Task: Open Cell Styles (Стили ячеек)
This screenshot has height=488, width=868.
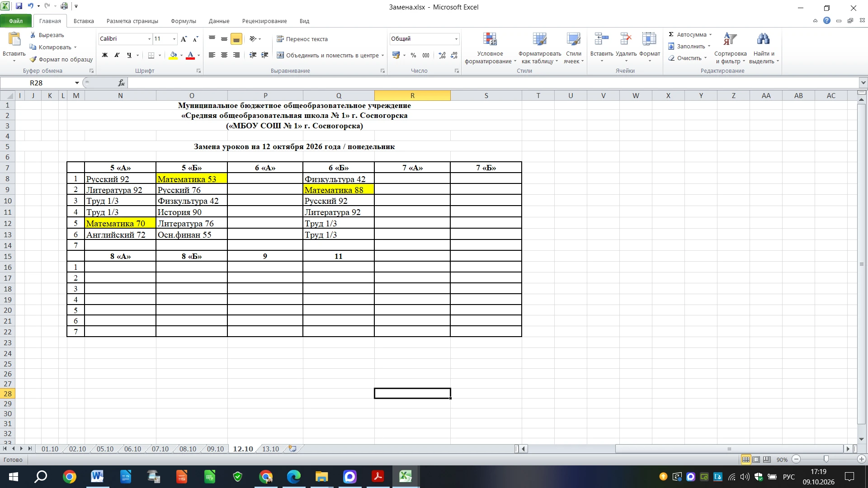Action: [x=574, y=48]
